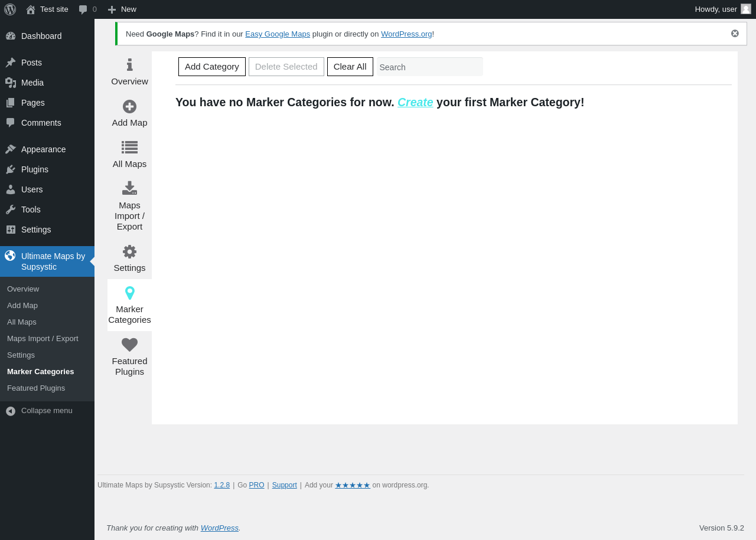Click the Dashboard gauge icon
The width and height of the screenshot is (756, 540).
[11, 36]
